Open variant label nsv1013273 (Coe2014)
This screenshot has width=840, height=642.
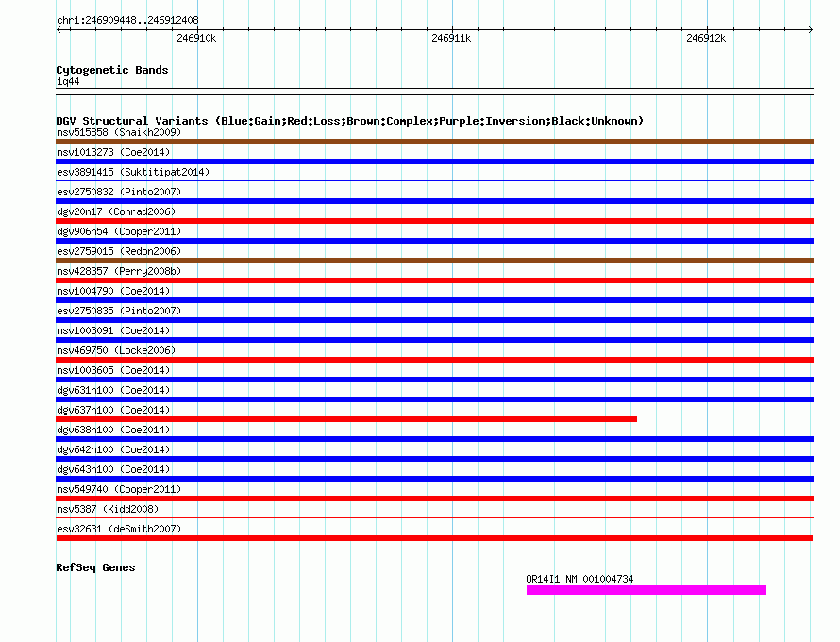[x=113, y=152]
